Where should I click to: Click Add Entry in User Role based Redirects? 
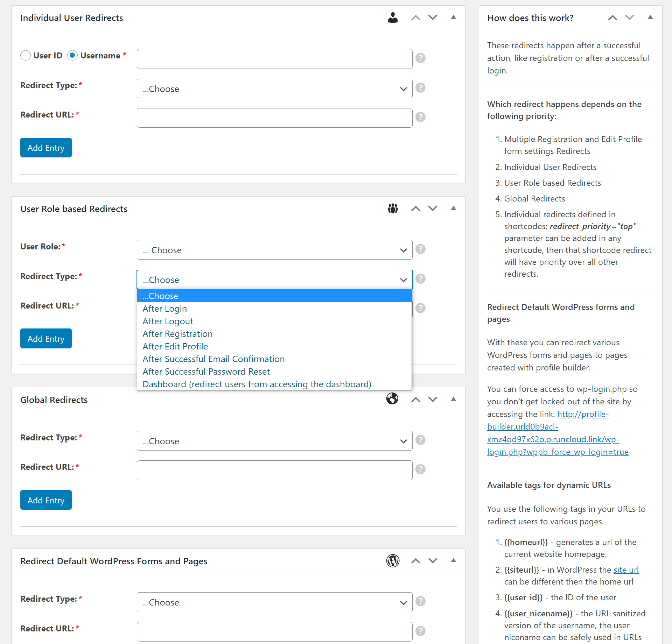coord(46,339)
